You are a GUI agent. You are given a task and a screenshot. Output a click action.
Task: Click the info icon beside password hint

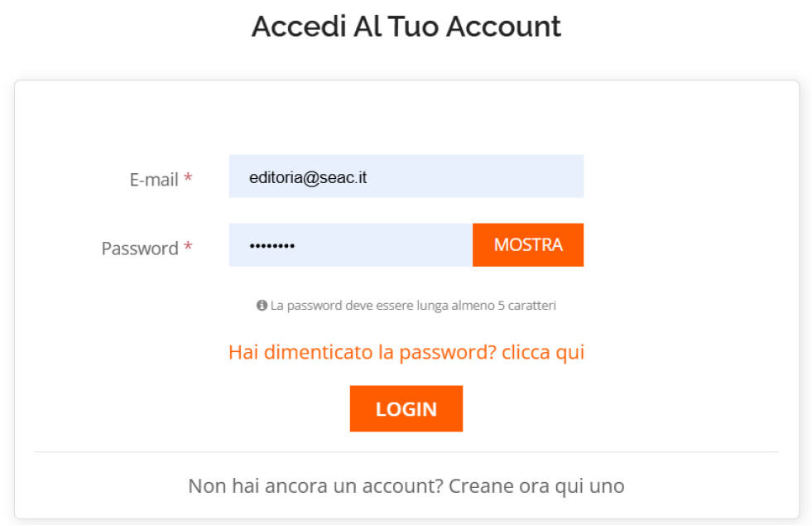262,306
